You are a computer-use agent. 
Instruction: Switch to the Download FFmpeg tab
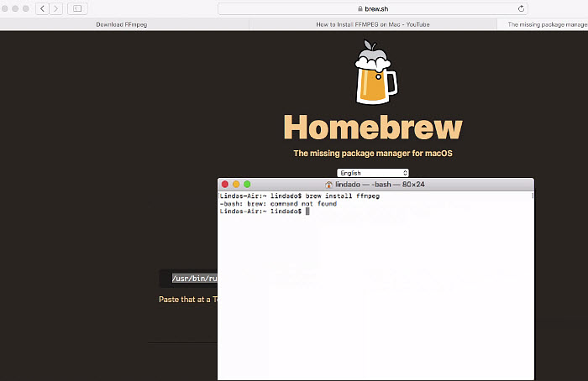(x=122, y=24)
